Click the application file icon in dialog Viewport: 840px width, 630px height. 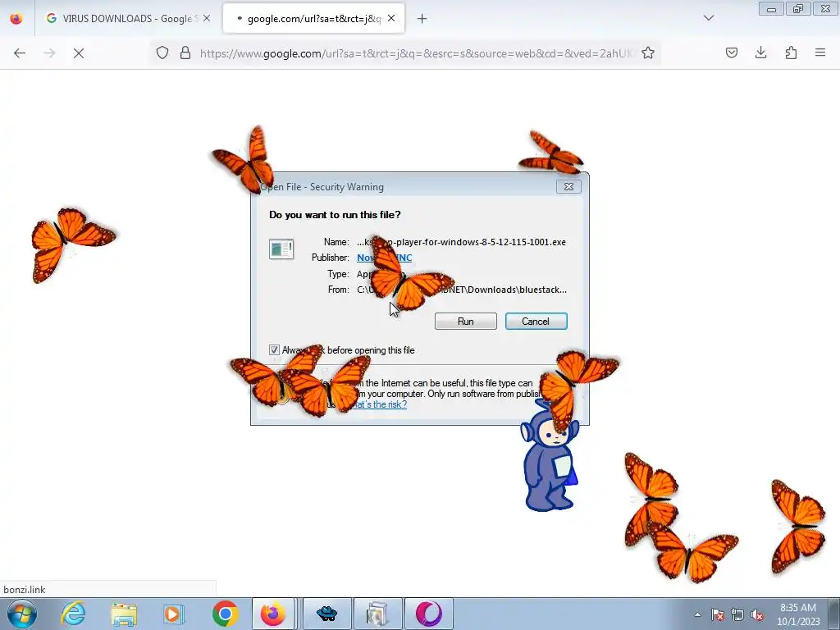[x=281, y=249]
